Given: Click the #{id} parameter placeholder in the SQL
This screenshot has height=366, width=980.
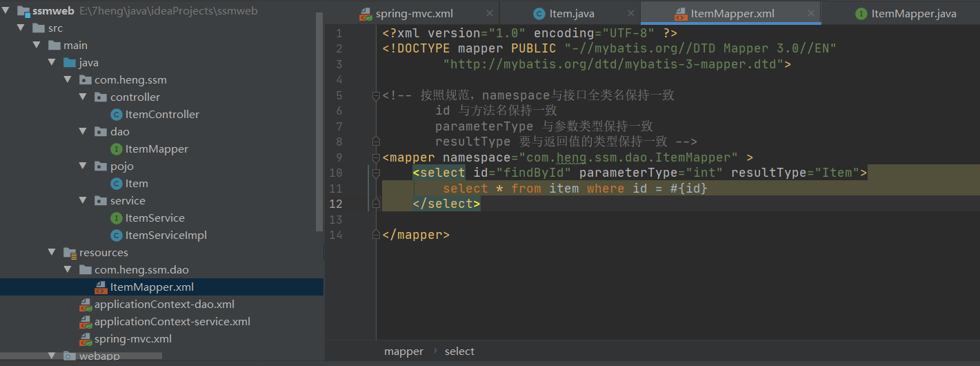Looking at the screenshot, I should [688, 189].
